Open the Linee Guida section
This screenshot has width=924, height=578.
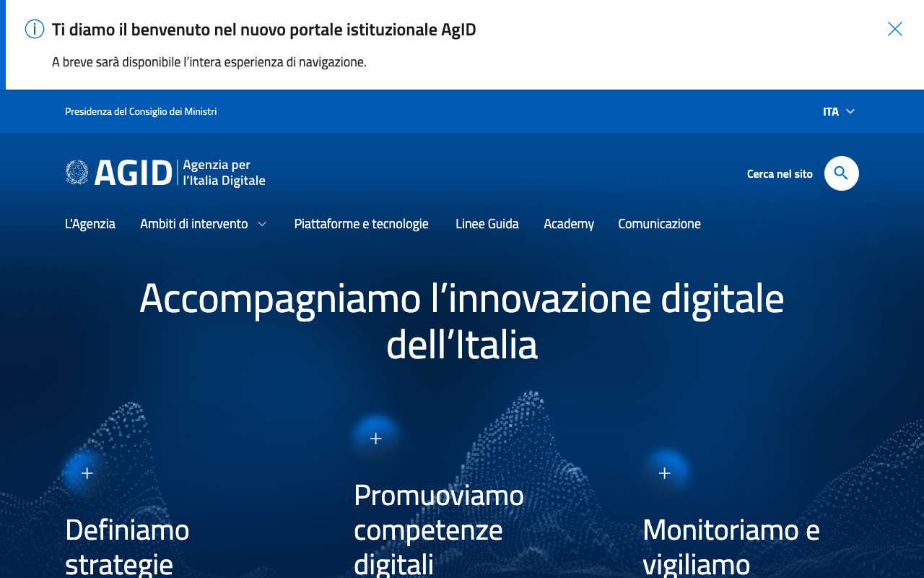[487, 224]
